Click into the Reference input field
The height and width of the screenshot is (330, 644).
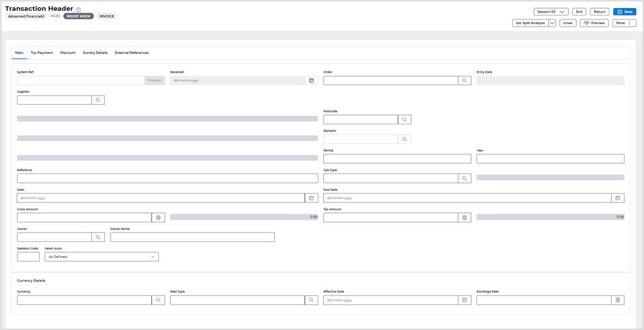tap(168, 179)
